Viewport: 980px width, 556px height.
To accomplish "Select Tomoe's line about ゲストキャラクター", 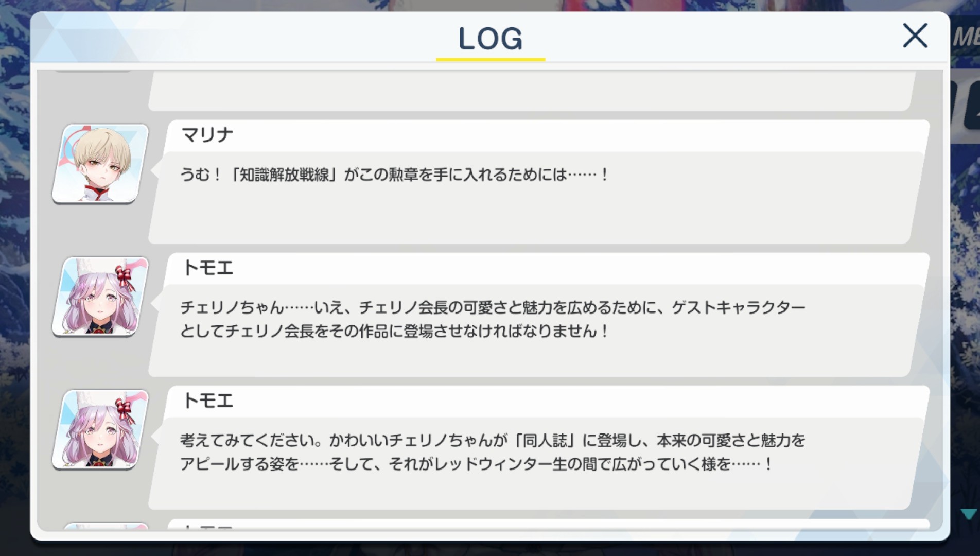I will [x=493, y=319].
